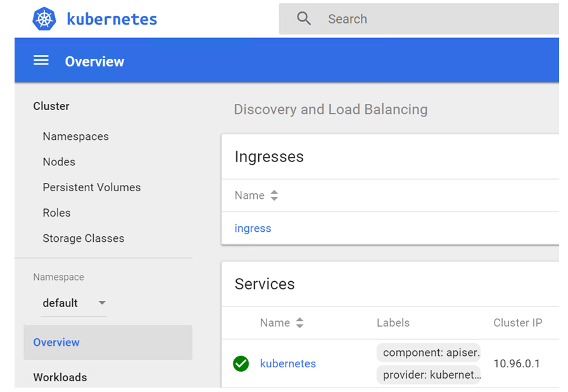
Task: Open Namespaces in Cluster menu
Action: pyautogui.click(x=75, y=136)
